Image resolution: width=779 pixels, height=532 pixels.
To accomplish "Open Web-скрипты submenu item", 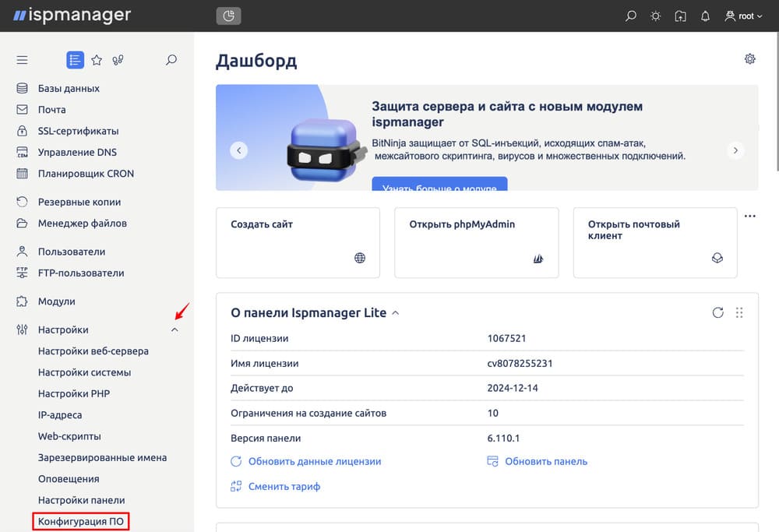I will pyautogui.click(x=69, y=437).
